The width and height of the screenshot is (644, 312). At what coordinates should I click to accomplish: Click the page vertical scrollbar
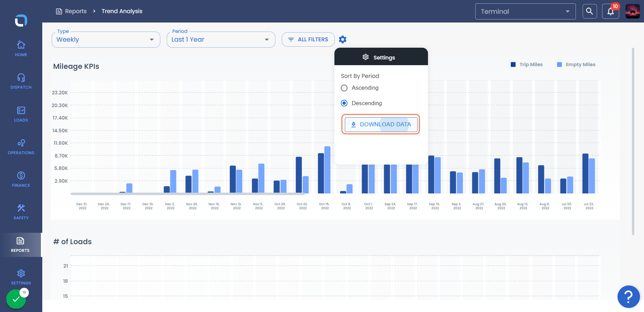click(633, 141)
